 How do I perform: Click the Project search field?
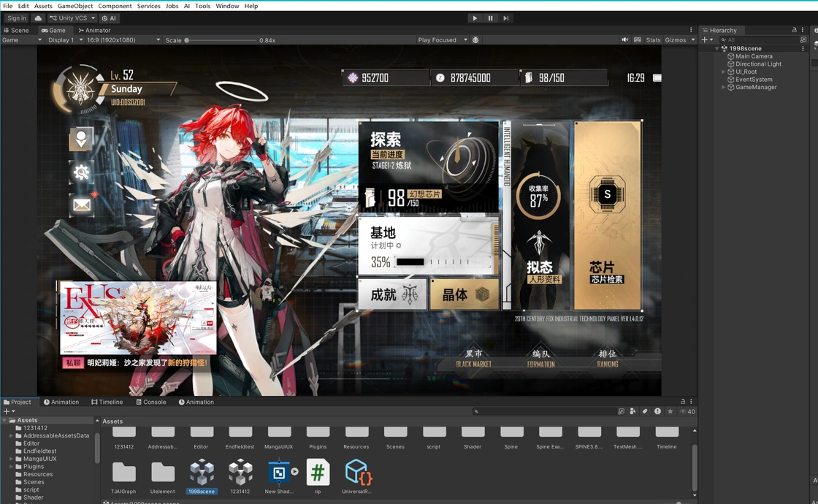(x=544, y=412)
